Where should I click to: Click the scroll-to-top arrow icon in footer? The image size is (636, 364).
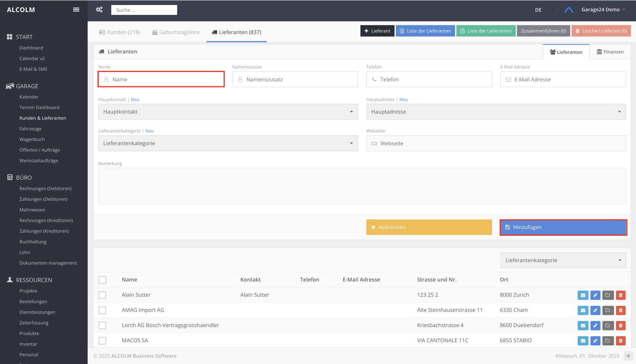pyautogui.click(x=628, y=356)
